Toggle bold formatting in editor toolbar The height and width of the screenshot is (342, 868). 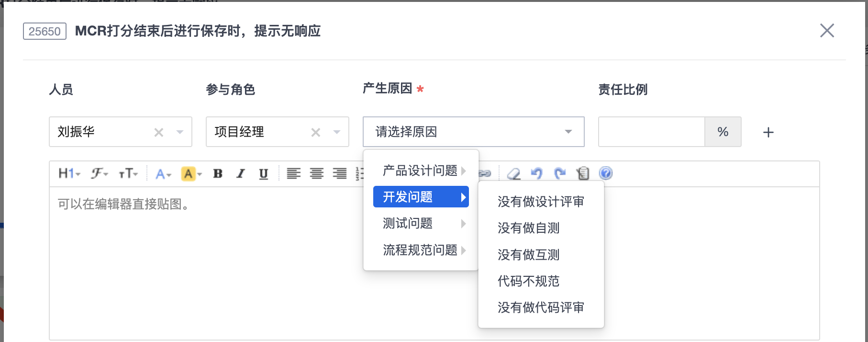click(218, 173)
